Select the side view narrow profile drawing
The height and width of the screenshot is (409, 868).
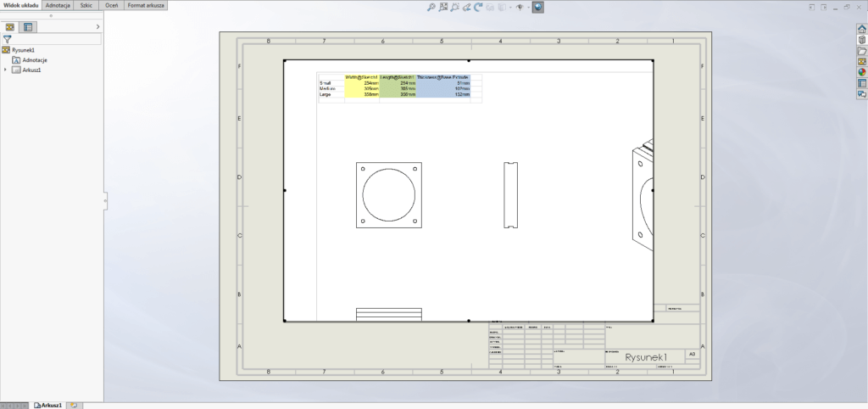pos(510,194)
